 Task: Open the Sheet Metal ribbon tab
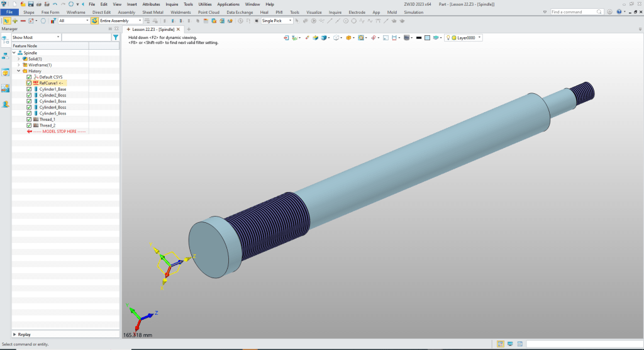coord(152,12)
